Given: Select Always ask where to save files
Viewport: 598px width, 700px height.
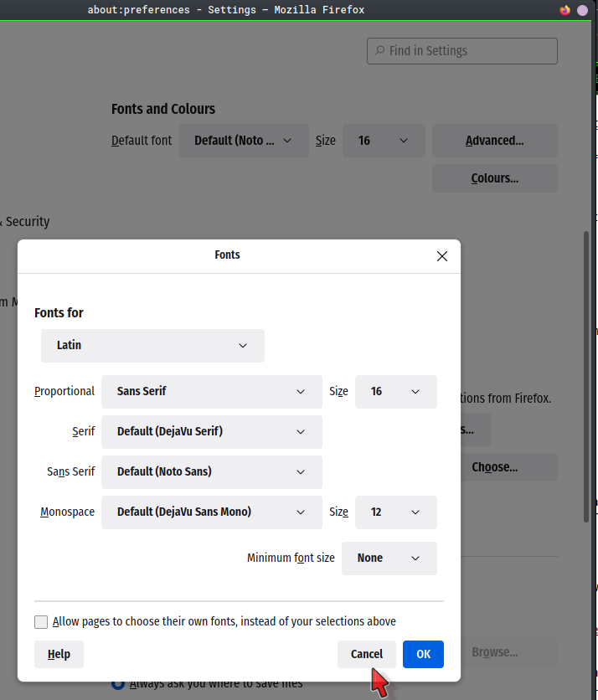Looking at the screenshot, I should click(x=118, y=683).
